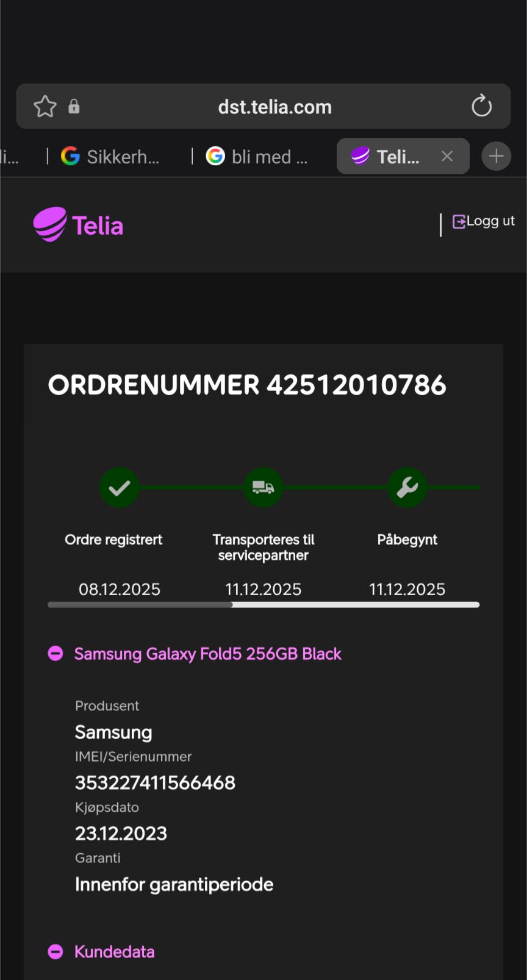Close the Telia browser tab
The width and height of the screenshot is (527, 980).
(x=447, y=157)
